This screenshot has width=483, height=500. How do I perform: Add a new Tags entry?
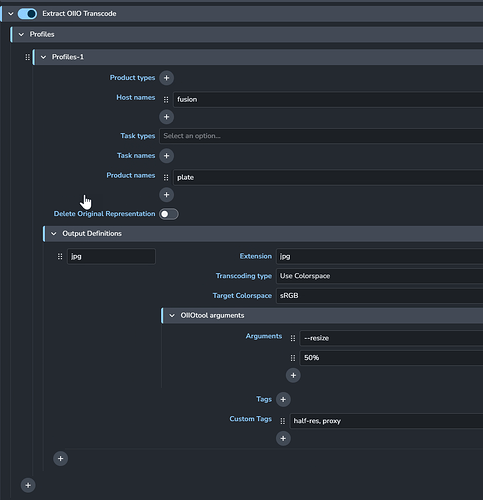click(283, 399)
